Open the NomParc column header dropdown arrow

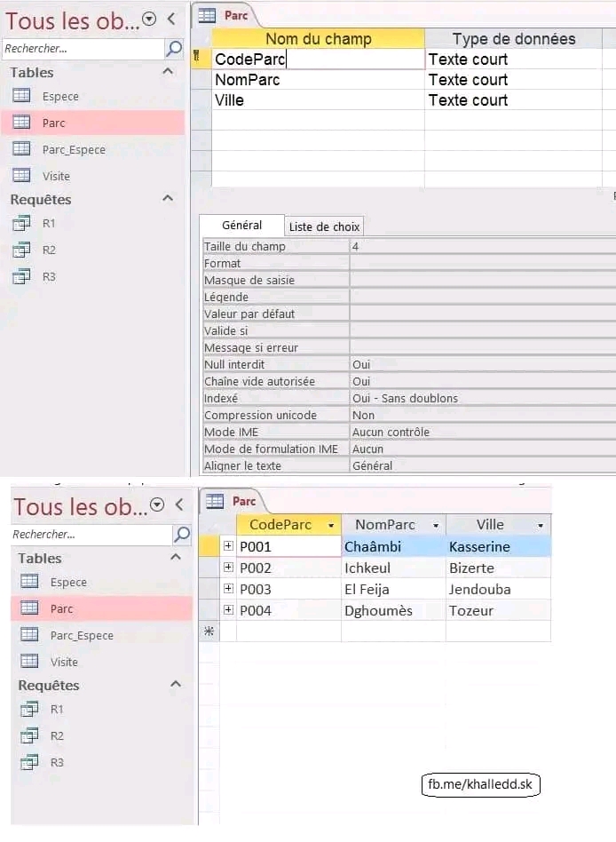(435, 525)
